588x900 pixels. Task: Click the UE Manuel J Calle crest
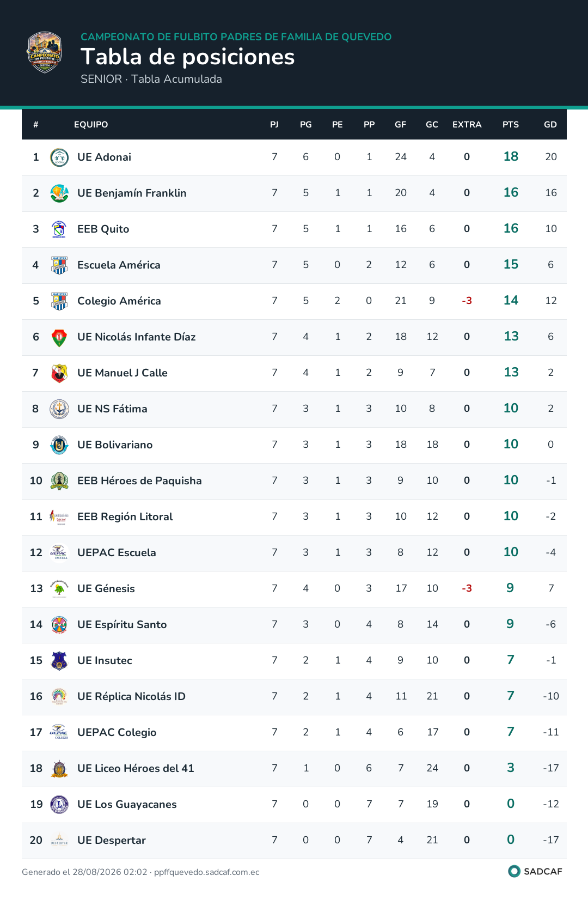coord(59,373)
